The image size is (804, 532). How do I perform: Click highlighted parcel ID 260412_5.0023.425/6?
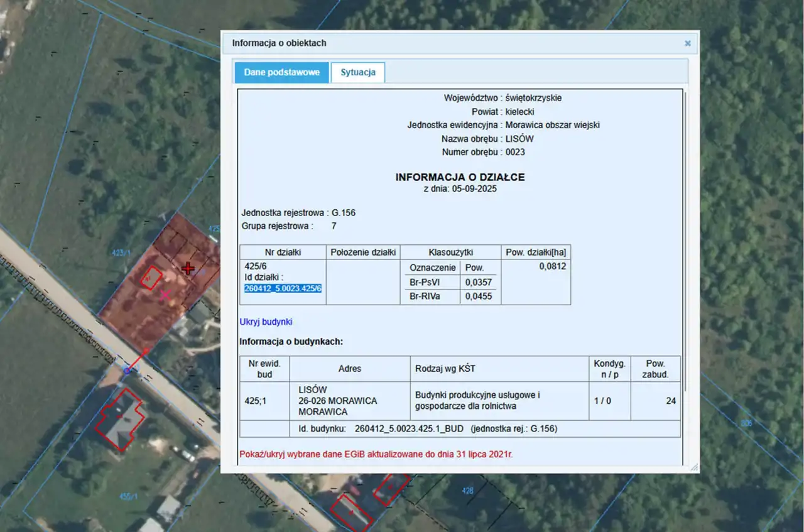283,288
